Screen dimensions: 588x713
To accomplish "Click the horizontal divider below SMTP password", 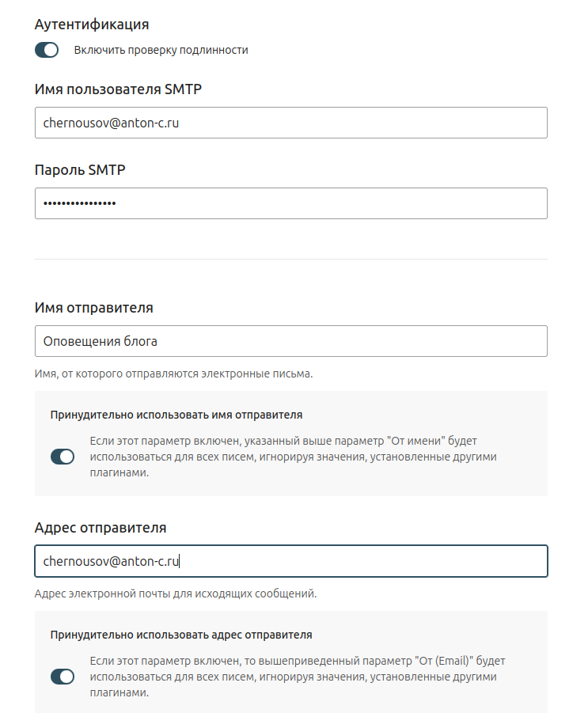I will tap(290, 259).
